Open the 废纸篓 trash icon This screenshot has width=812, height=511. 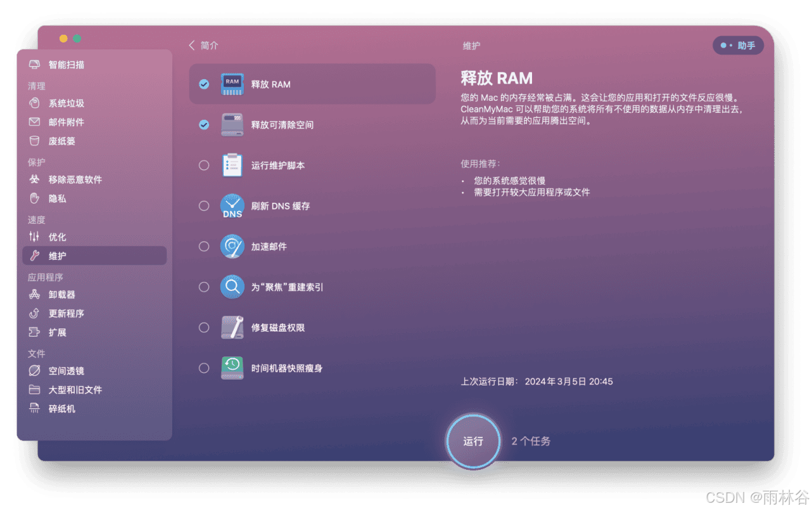(35, 141)
